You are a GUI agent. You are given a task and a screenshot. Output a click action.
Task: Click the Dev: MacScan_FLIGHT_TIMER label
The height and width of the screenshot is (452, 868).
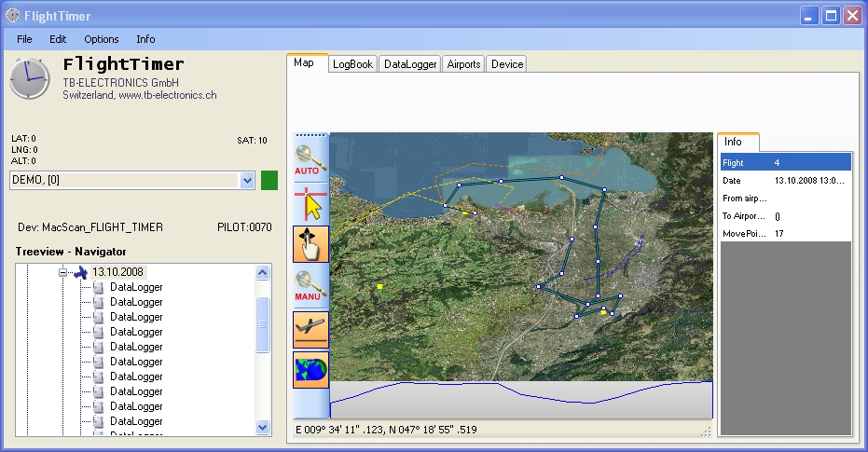[x=90, y=227]
